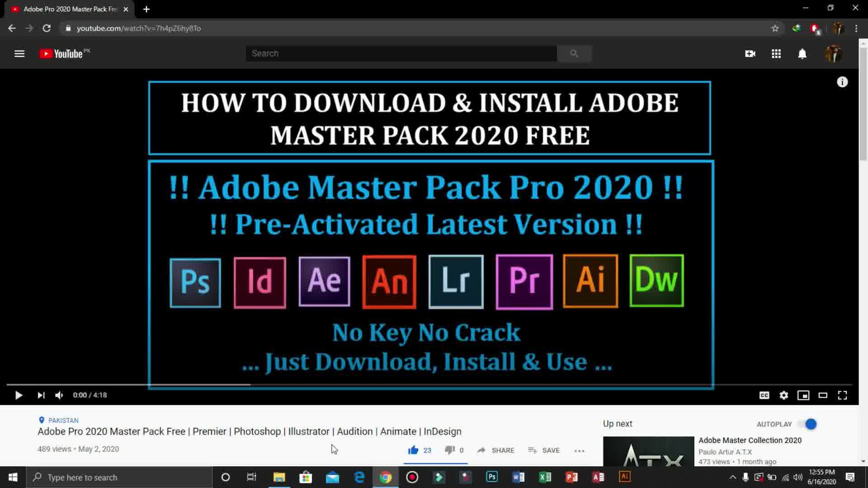Screen dimensions: 868x488
Task: Click the PAKISTAN location link
Action: [x=63, y=420]
